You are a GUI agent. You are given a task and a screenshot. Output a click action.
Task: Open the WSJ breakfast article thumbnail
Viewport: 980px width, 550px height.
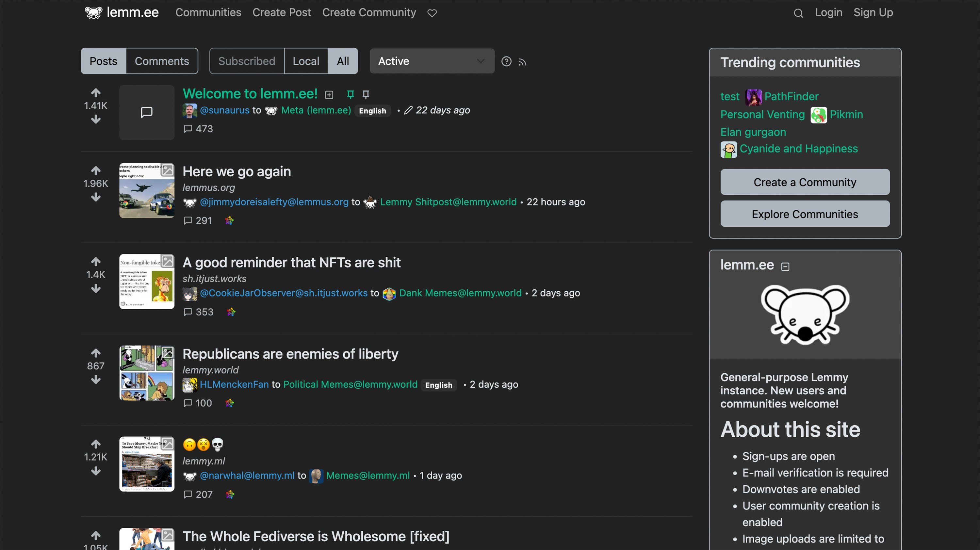[x=147, y=464]
